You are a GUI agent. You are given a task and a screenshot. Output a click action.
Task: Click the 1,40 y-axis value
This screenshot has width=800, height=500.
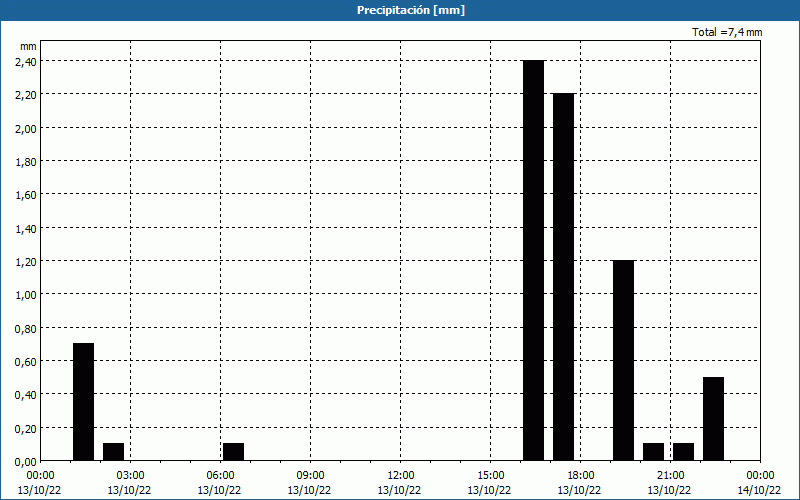coord(26,228)
